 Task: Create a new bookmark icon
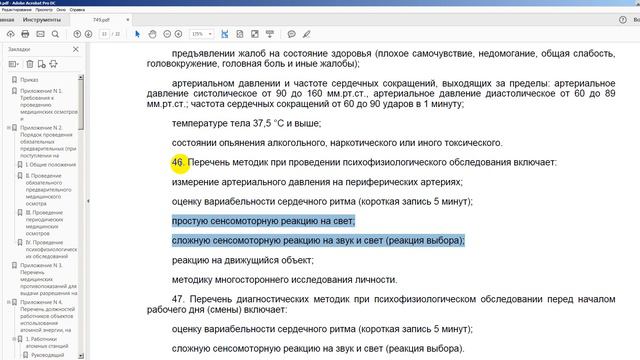(x=42, y=64)
